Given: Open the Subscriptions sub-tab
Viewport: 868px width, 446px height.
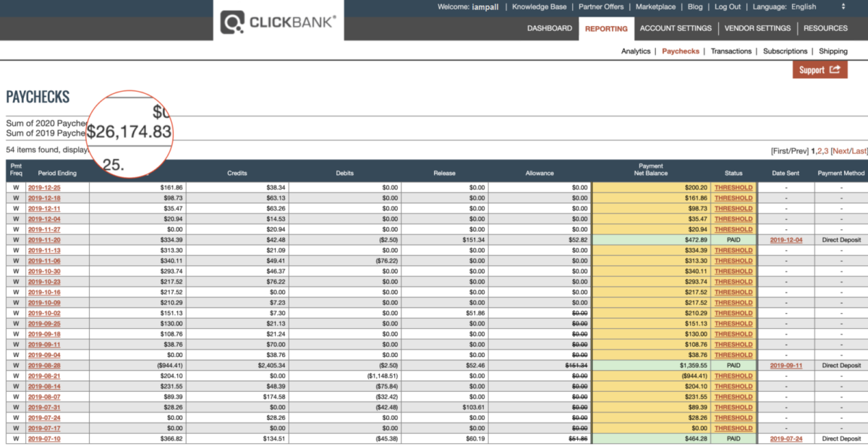Looking at the screenshot, I should pyautogui.click(x=785, y=51).
